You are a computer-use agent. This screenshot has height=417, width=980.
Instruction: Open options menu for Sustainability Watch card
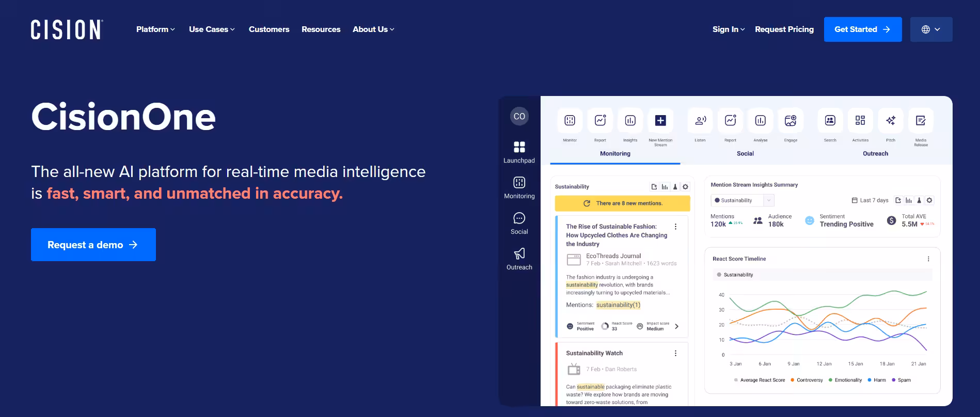[675, 354]
